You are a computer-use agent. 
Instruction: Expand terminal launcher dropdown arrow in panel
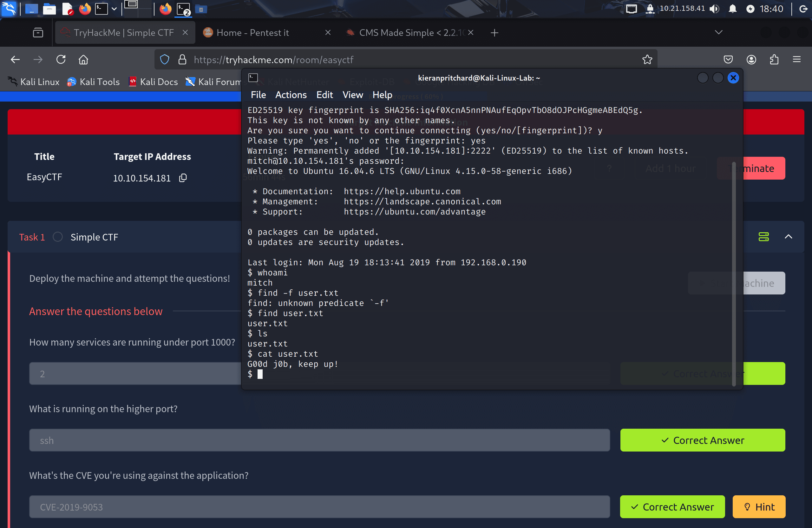[x=114, y=9]
